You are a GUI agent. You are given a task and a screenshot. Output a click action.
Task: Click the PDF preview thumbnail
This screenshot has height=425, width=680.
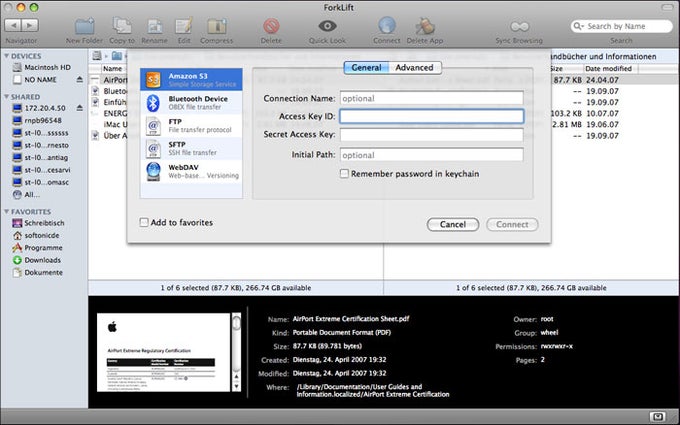163,352
